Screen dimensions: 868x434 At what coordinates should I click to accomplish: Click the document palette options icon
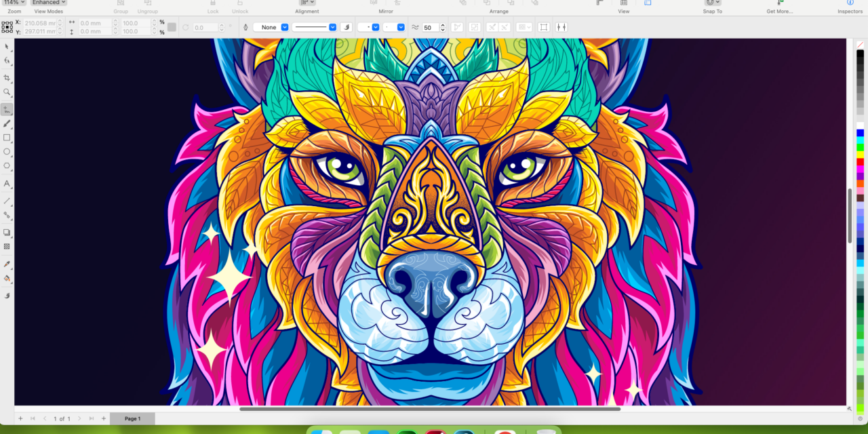tap(860, 418)
